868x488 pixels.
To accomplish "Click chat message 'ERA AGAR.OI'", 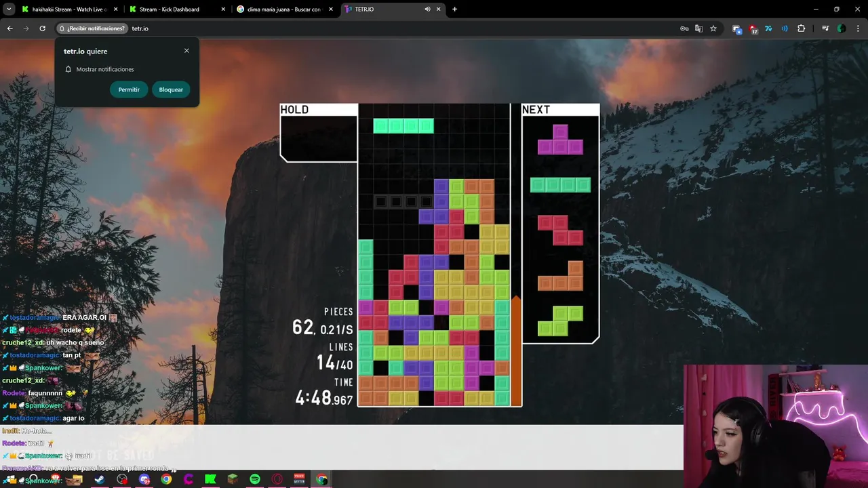I will (85, 317).
